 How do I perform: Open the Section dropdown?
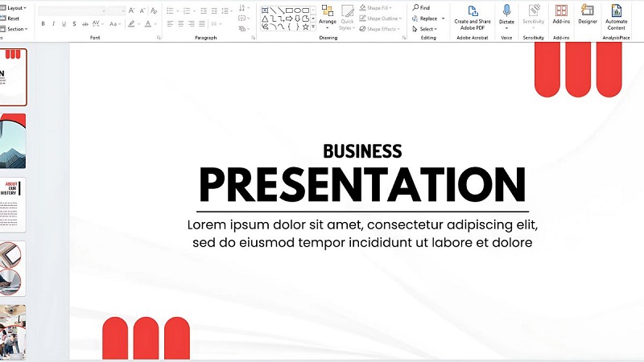point(15,29)
